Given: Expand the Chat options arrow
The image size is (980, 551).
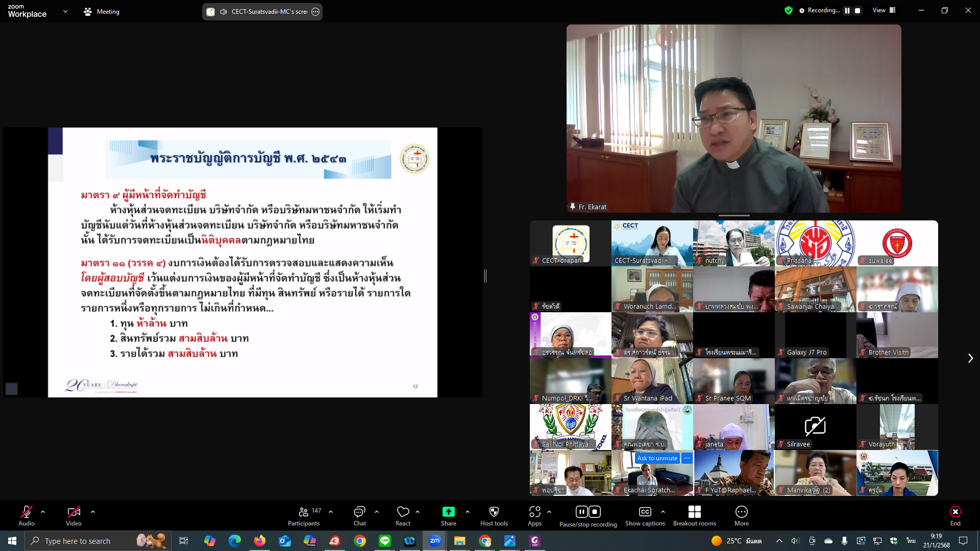Looking at the screenshot, I should pos(377,512).
